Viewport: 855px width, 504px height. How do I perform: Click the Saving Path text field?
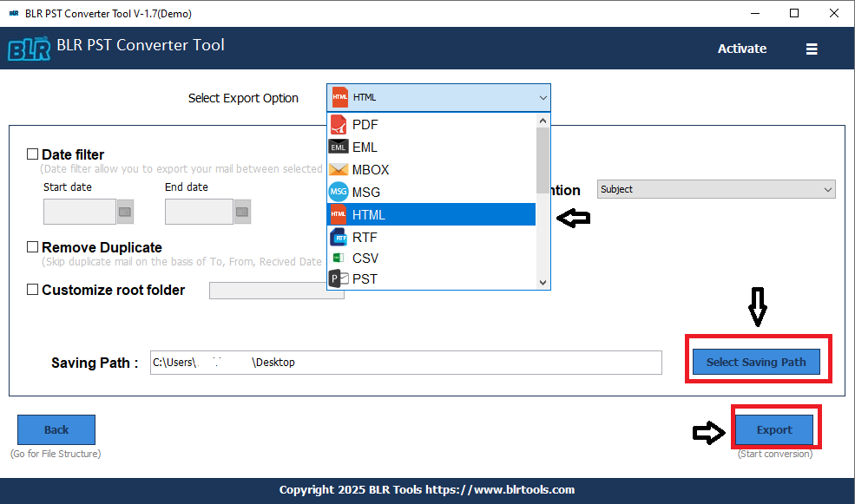(x=405, y=363)
